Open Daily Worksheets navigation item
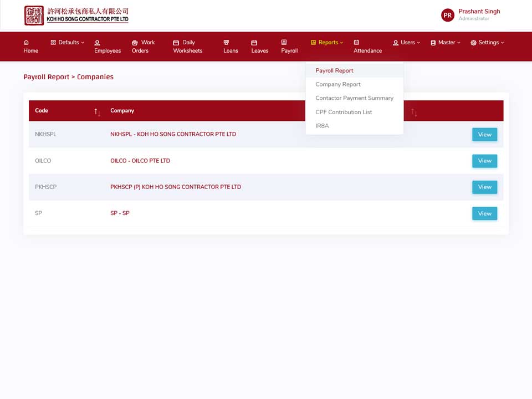Viewport: 532px width, 399px height. pos(188,47)
